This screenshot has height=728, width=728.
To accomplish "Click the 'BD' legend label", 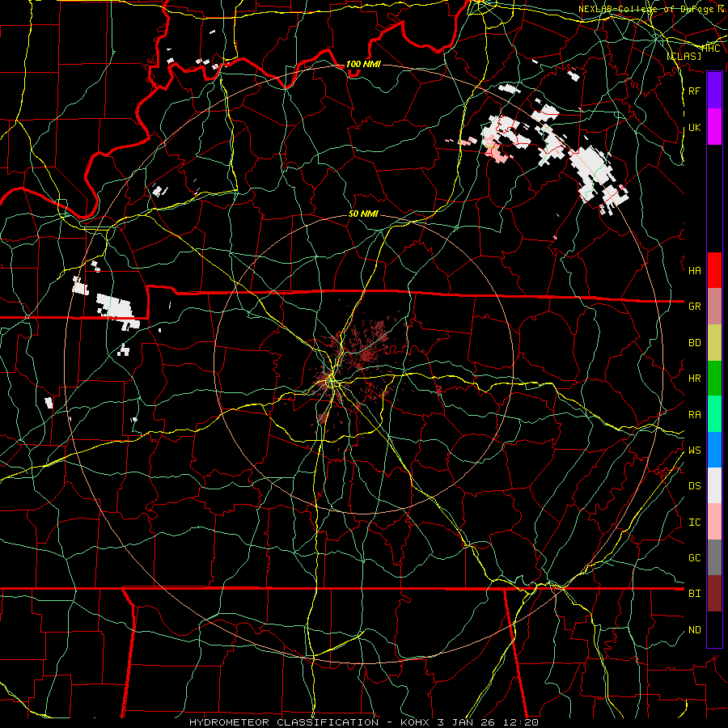I will tap(694, 343).
